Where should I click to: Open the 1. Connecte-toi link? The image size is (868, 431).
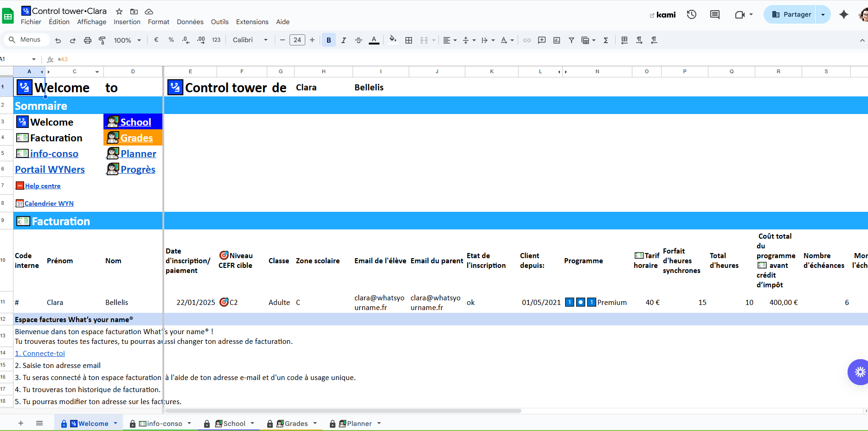[x=40, y=354]
